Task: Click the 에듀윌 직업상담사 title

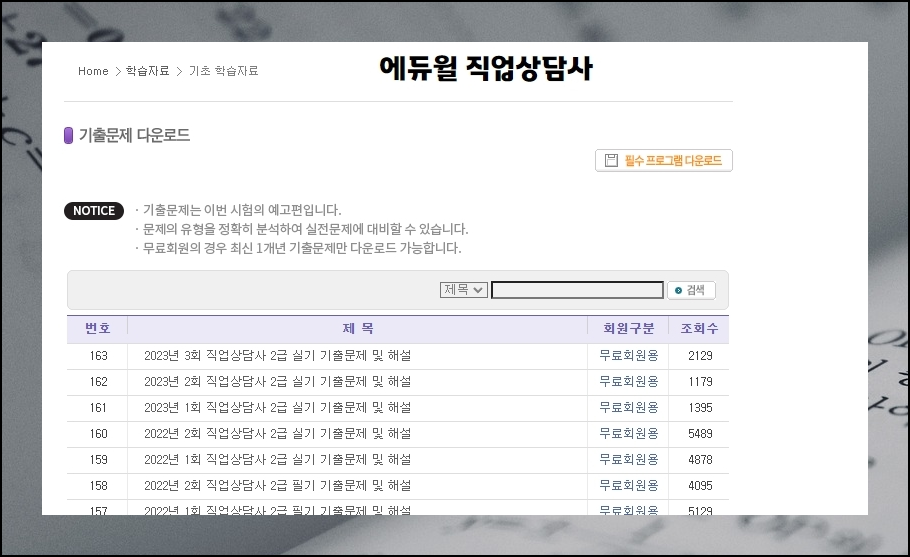Action: pyautogui.click(x=486, y=68)
